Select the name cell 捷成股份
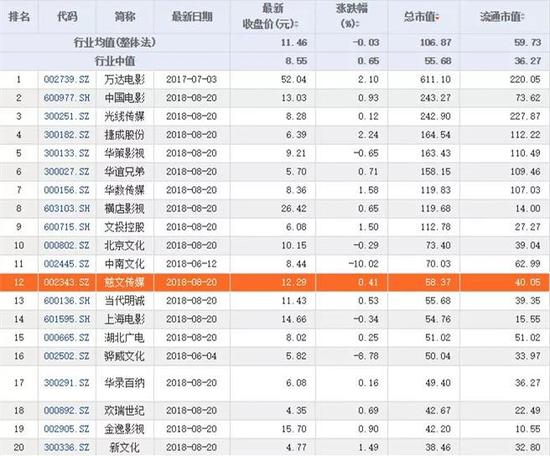The width and height of the screenshot is (550, 456). tap(125, 135)
